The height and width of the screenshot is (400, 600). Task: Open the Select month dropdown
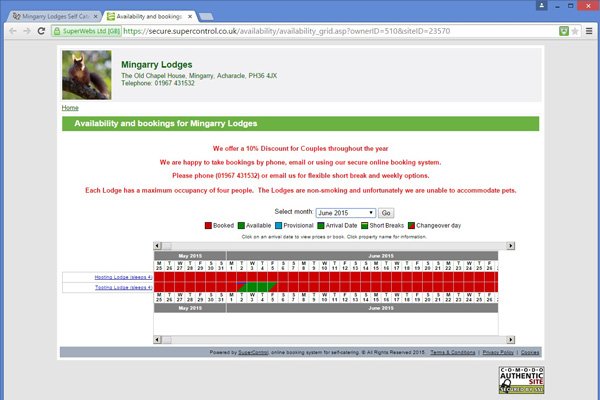point(345,213)
